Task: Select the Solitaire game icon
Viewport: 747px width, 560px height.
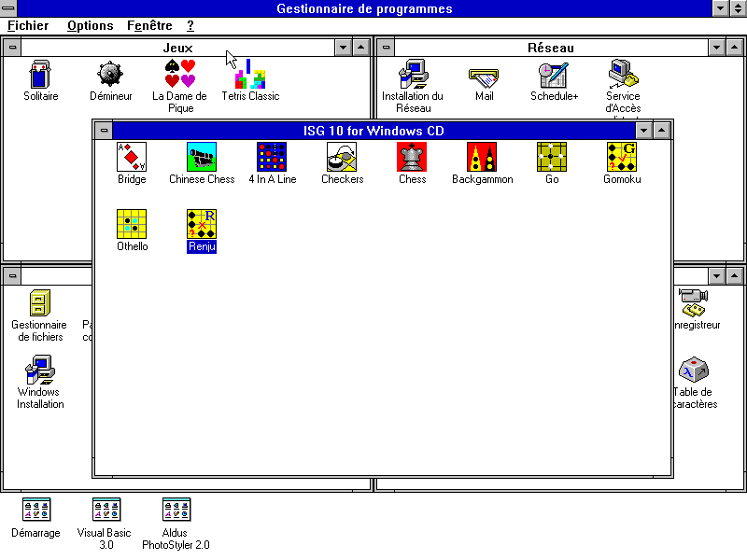Action: coord(40,75)
